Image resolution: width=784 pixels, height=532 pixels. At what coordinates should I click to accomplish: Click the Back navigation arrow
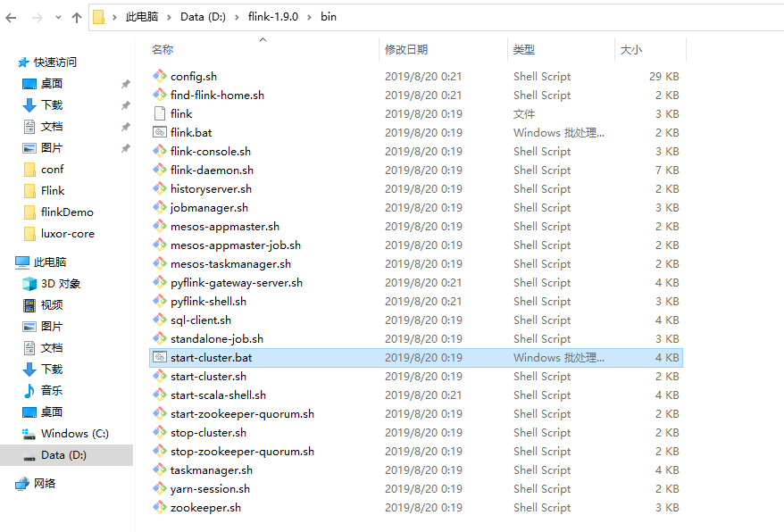tap(11, 18)
